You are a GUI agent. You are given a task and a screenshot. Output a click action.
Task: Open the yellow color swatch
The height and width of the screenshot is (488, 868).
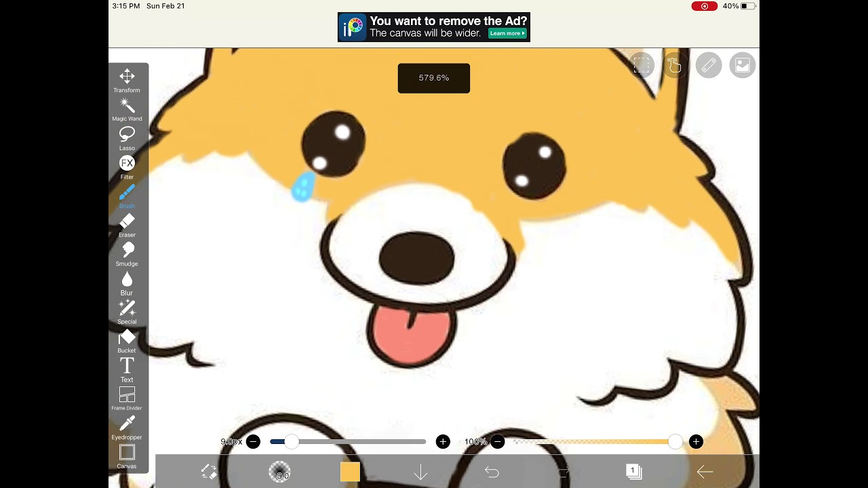point(350,472)
